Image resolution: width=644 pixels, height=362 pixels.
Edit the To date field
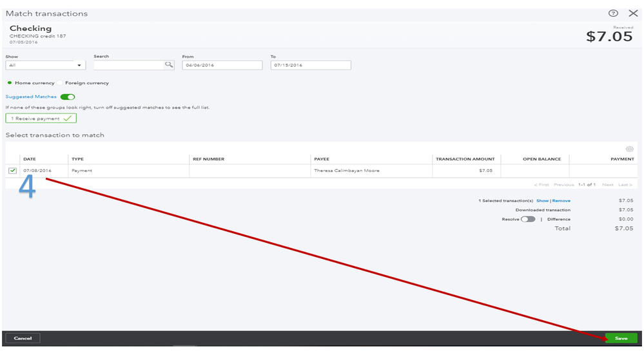311,65
